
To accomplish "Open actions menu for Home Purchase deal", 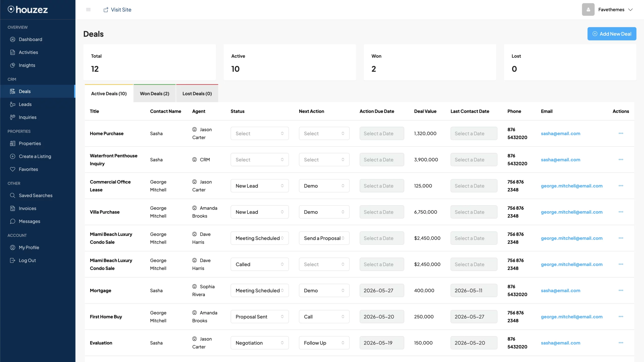I will (x=621, y=133).
